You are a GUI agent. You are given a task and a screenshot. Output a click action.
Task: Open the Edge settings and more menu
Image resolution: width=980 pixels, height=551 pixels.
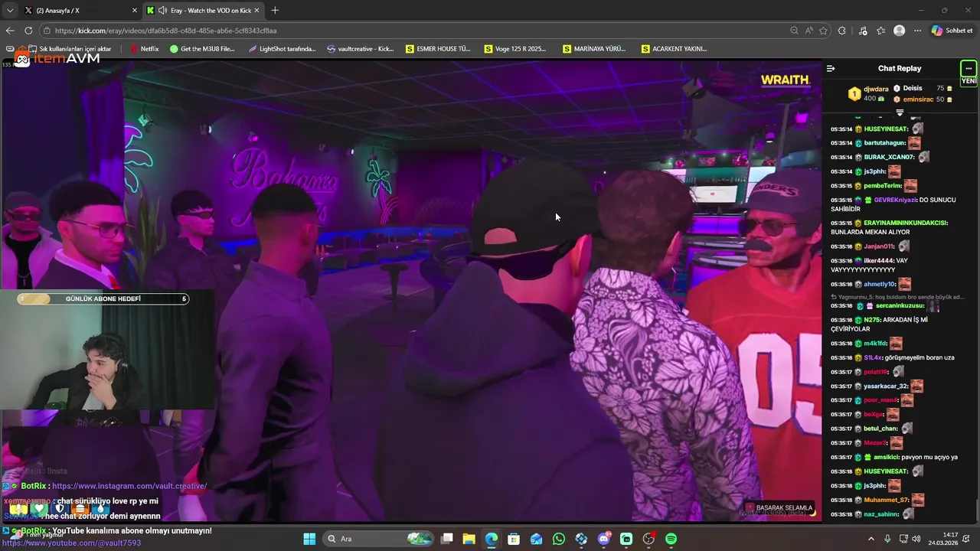pos(918,31)
